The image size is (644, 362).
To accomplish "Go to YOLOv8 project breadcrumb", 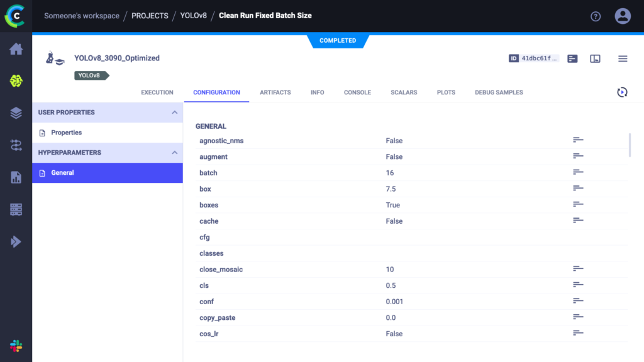I will (194, 16).
